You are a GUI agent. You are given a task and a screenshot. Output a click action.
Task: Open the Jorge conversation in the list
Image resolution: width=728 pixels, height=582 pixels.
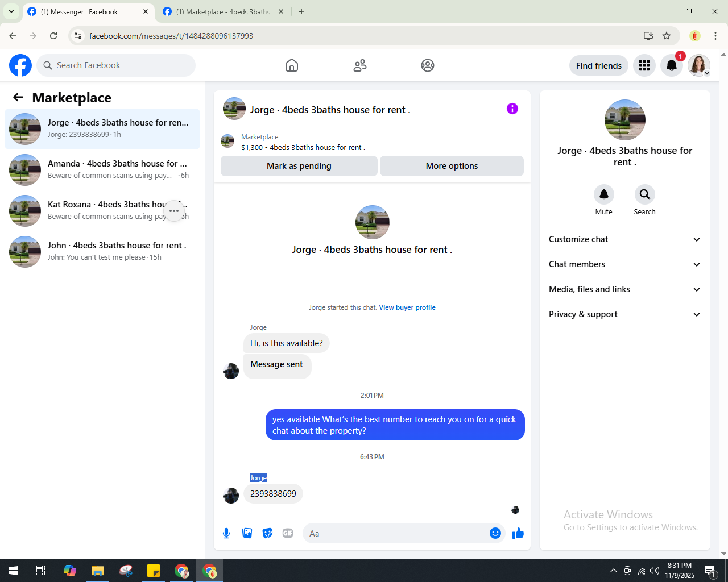102,129
